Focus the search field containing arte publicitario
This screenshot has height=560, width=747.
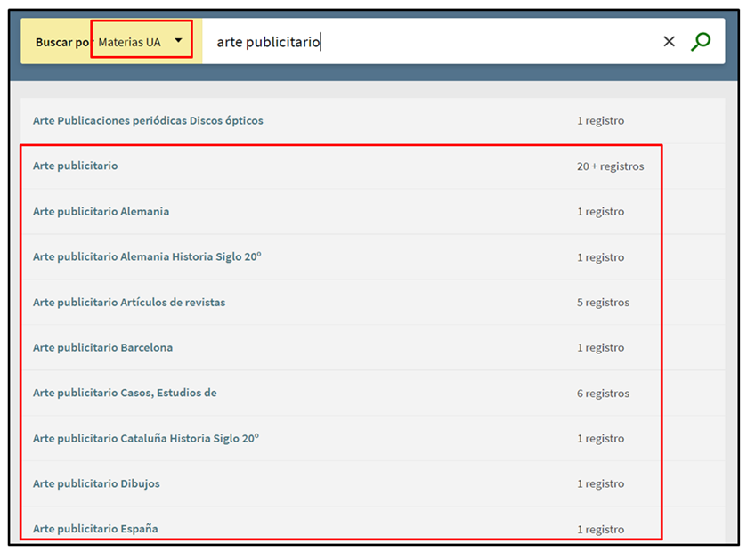pos(427,42)
